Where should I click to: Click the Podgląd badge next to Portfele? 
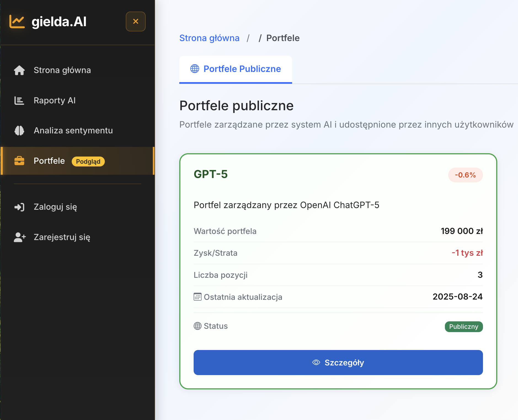[88, 161]
